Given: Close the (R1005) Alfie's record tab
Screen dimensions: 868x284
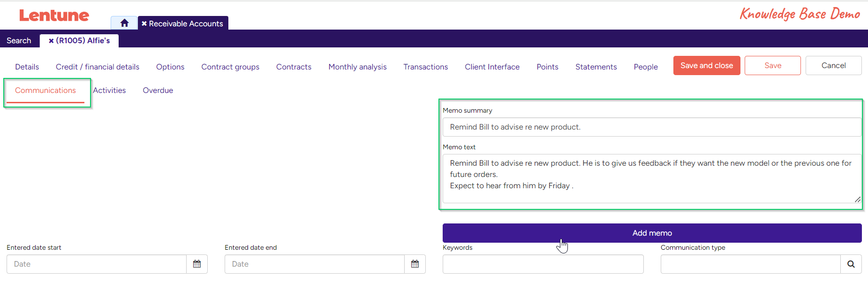Looking at the screenshot, I should point(51,41).
